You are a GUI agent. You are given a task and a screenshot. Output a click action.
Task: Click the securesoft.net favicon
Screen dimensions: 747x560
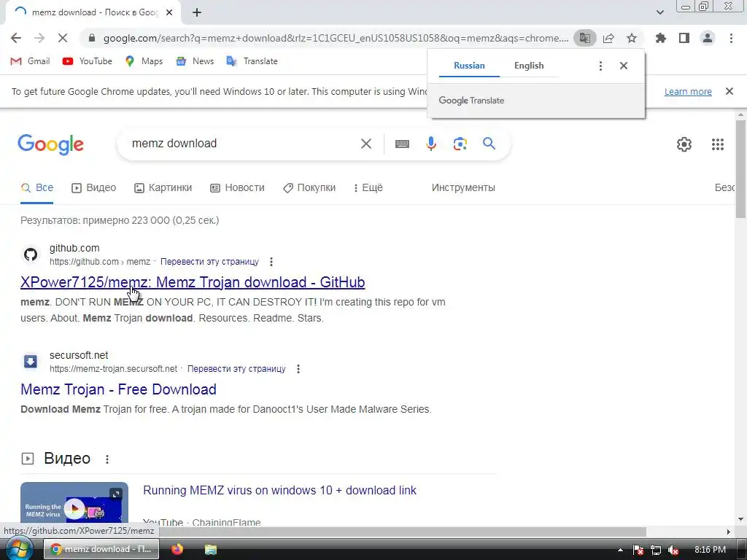[x=31, y=362]
